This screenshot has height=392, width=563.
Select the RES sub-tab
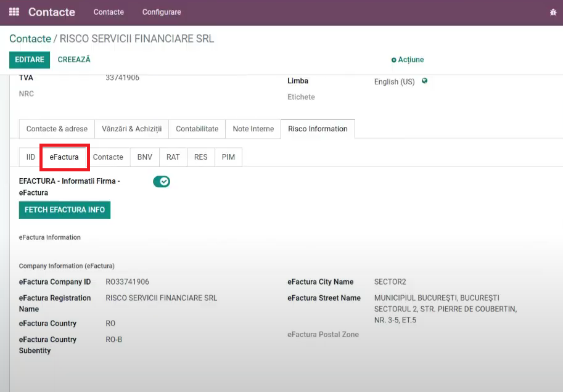[x=200, y=157]
